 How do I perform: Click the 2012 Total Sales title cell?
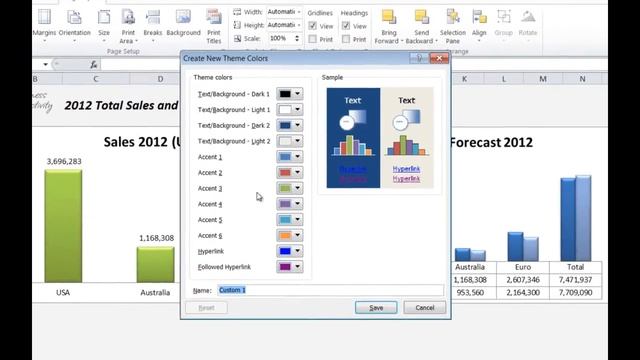pos(121,106)
